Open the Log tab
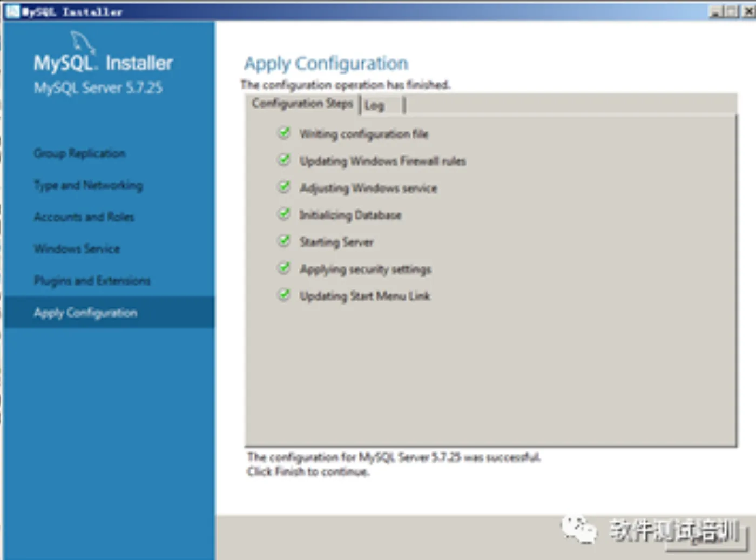 [381, 105]
